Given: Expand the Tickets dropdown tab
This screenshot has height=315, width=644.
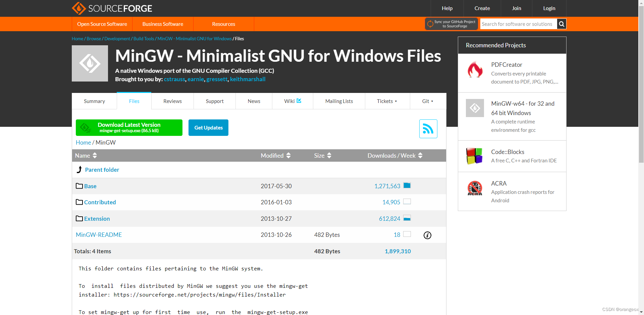Looking at the screenshot, I should 387,101.
